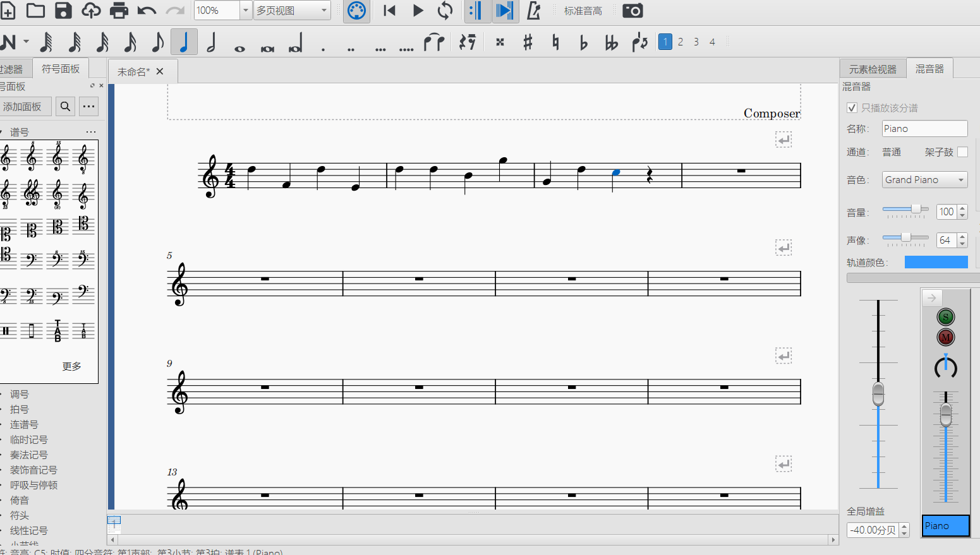Collapse the 谱号 palette
980x555 pixels.
click(19, 132)
